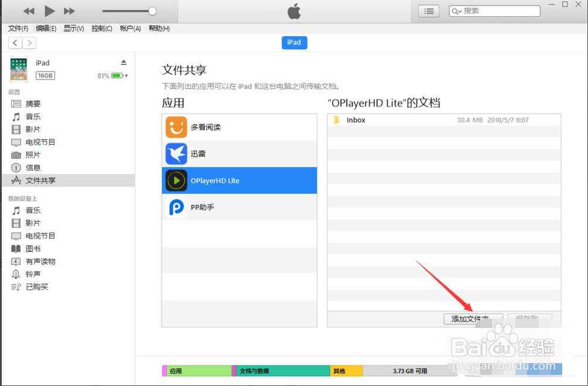Click the battery charge indicator
The width and height of the screenshot is (588, 386).
point(118,76)
